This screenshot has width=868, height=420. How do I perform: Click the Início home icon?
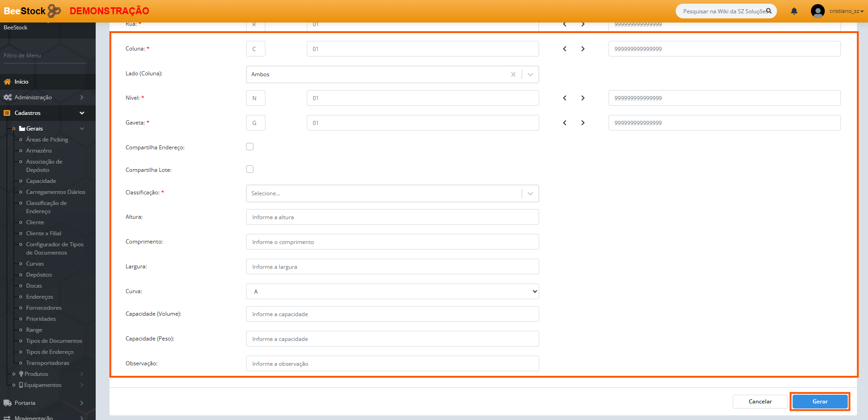tap(7, 82)
